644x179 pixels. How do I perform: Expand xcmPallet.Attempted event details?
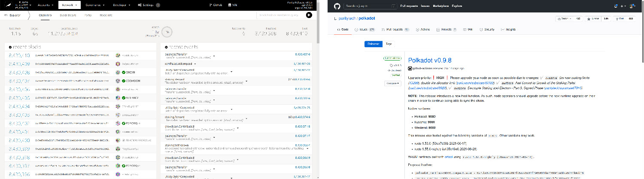pos(195,64)
